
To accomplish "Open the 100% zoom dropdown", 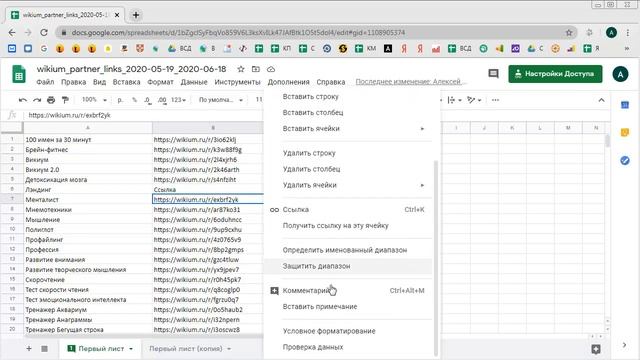I will pos(94,100).
